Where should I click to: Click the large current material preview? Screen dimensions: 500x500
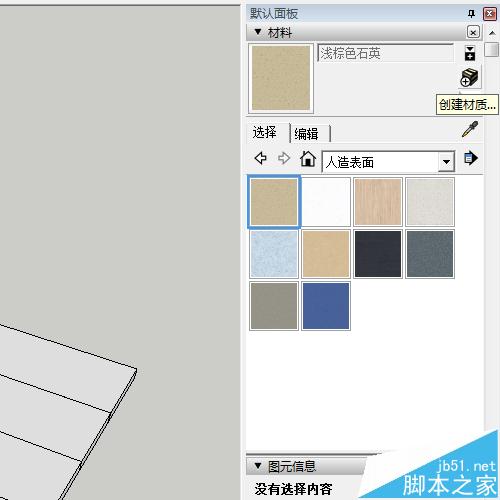(x=281, y=78)
